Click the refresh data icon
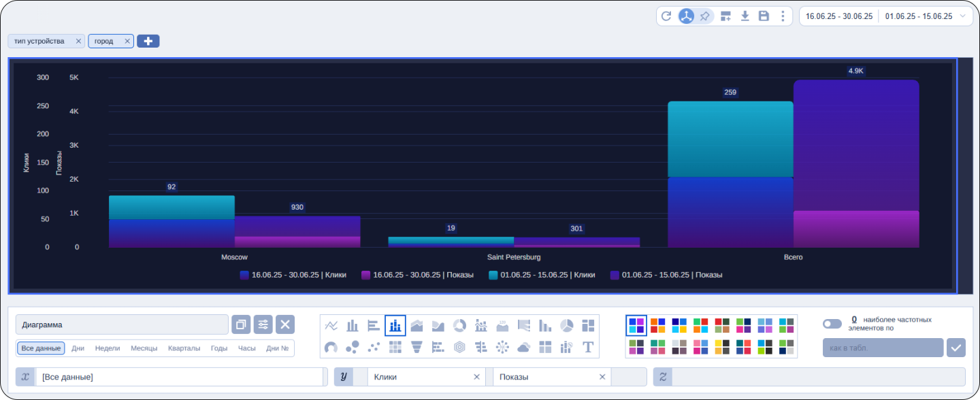The image size is (980, 400). pos(666,16)
